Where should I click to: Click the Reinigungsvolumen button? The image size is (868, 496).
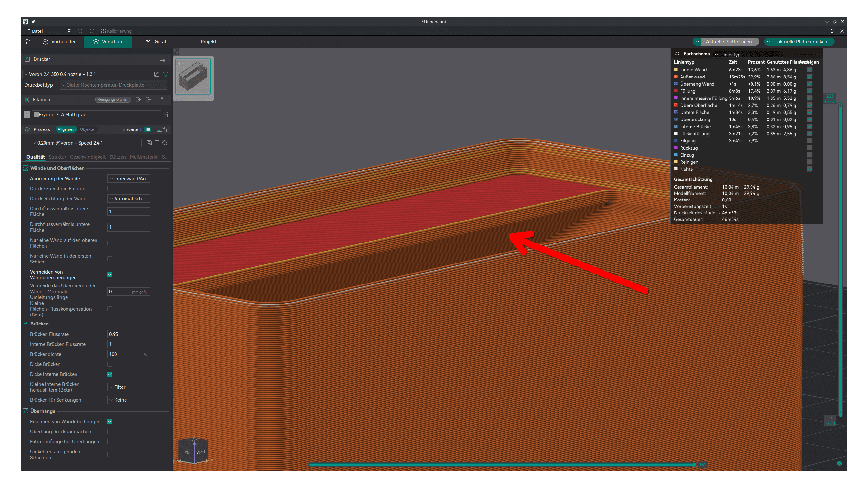113,99
